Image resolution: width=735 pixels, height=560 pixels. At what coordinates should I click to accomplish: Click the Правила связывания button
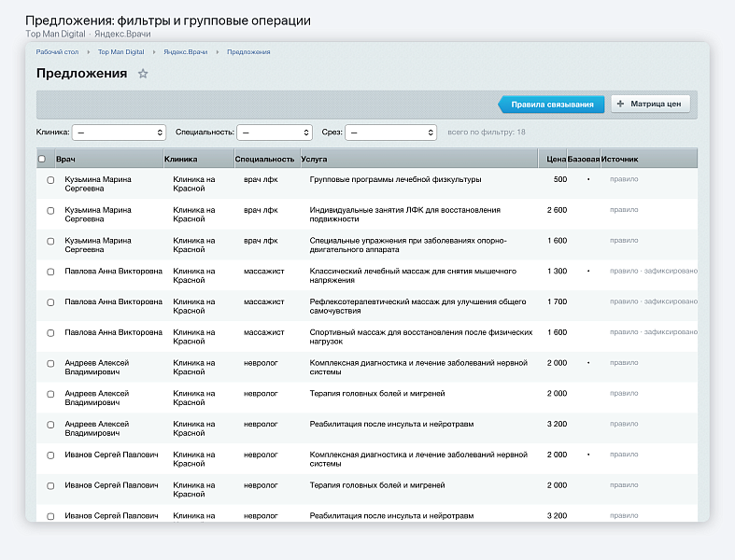point(551,104)
